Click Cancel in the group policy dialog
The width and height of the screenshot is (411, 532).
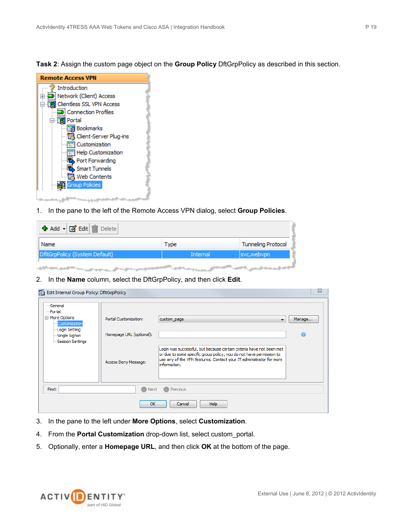[x=183, y=404]
